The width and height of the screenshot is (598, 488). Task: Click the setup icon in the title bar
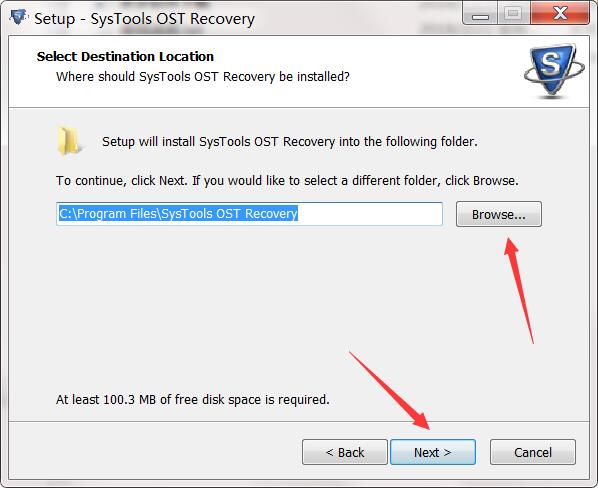pos(18,17)
